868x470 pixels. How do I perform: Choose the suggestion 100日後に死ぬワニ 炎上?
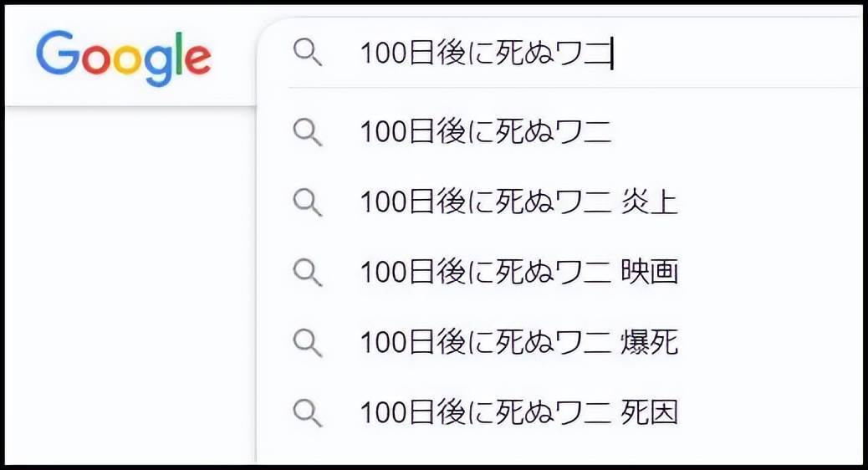(x=559, y=202)
